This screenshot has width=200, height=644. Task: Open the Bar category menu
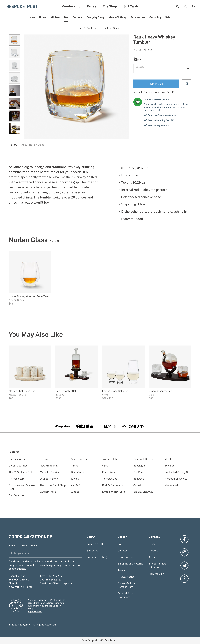[66, 17]
